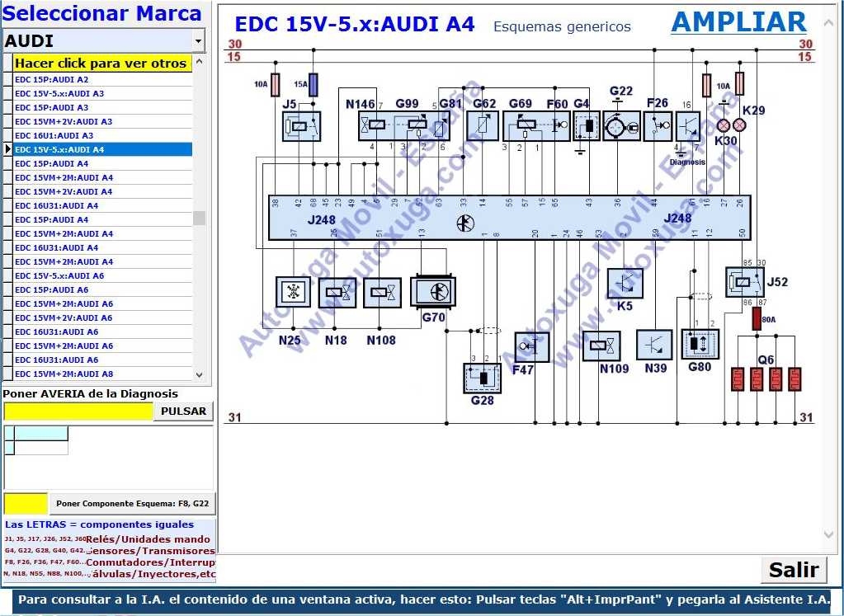Click the 'Hacer click para ver otros' header
This screenshot has width=844, height=616.
(101, 63)
